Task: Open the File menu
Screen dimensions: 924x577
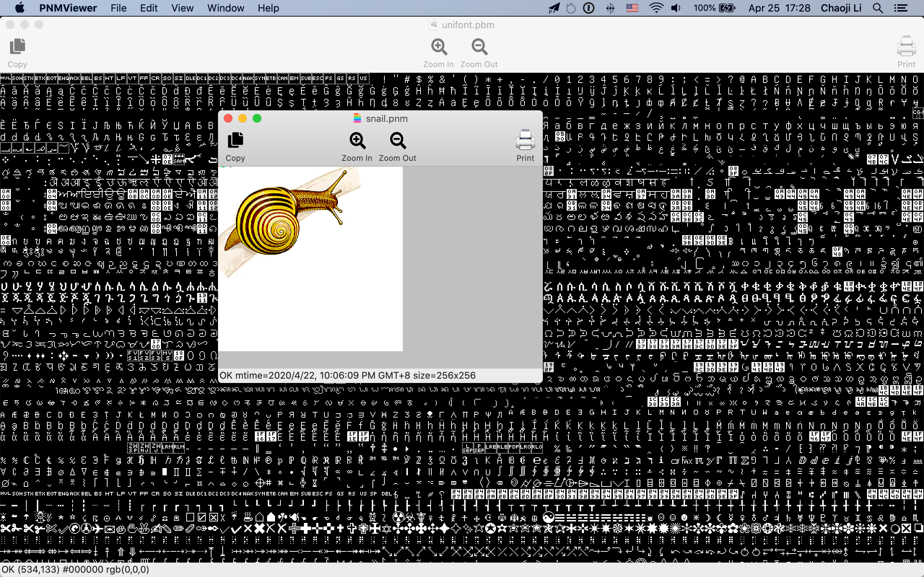Action: click(118, 8)
